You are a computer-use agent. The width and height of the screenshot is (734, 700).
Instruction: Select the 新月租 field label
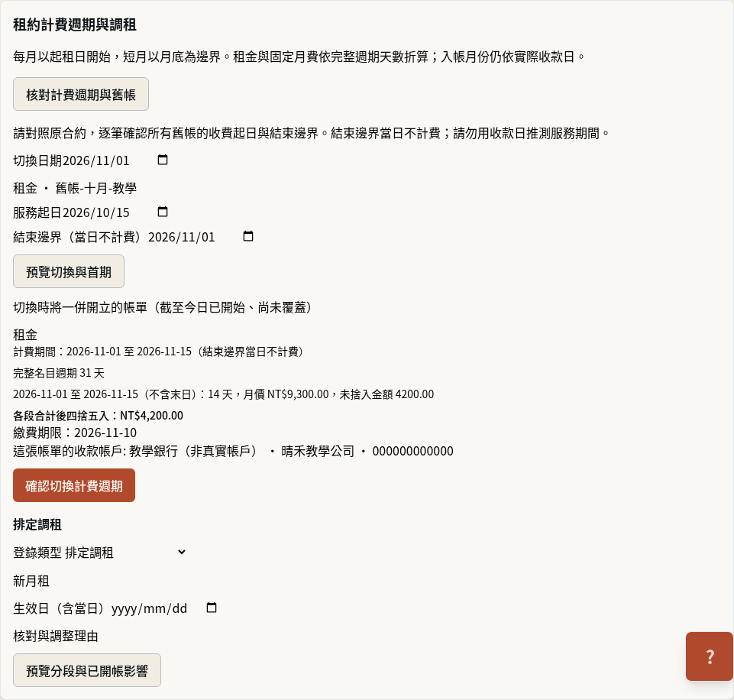click(31, 581)
